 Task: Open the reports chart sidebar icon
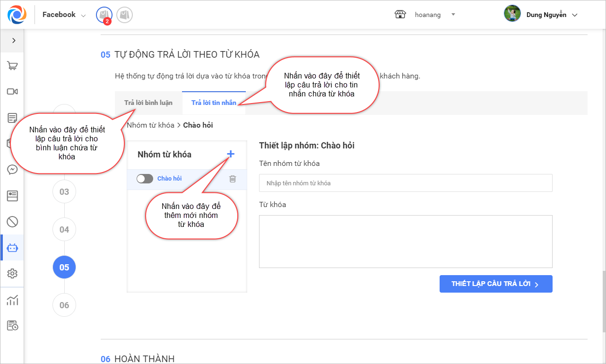pyautogui.click(x=12, y=300)
